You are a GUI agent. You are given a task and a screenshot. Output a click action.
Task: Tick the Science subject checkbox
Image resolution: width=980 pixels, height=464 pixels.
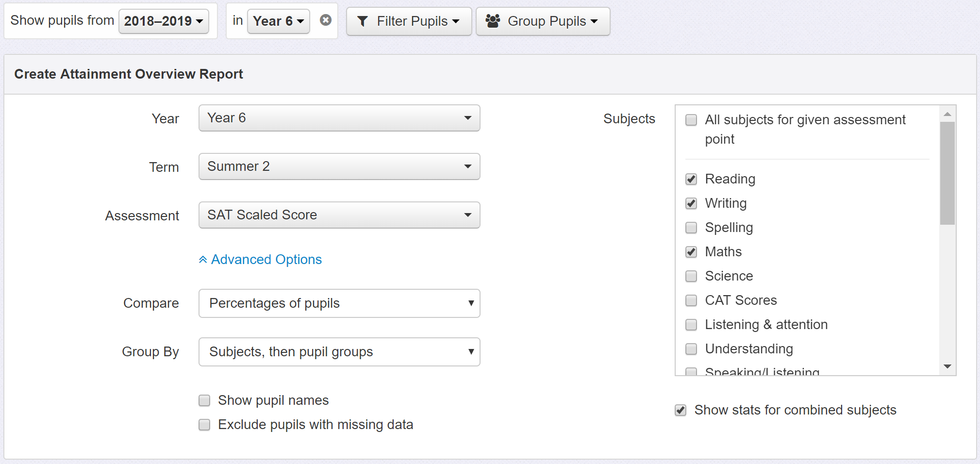[x=691, y=276]
